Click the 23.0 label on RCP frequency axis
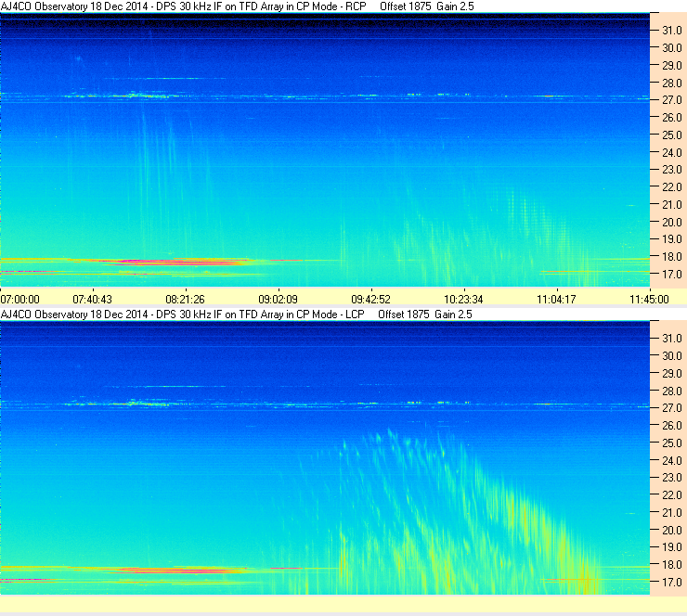 pos(672,170)
